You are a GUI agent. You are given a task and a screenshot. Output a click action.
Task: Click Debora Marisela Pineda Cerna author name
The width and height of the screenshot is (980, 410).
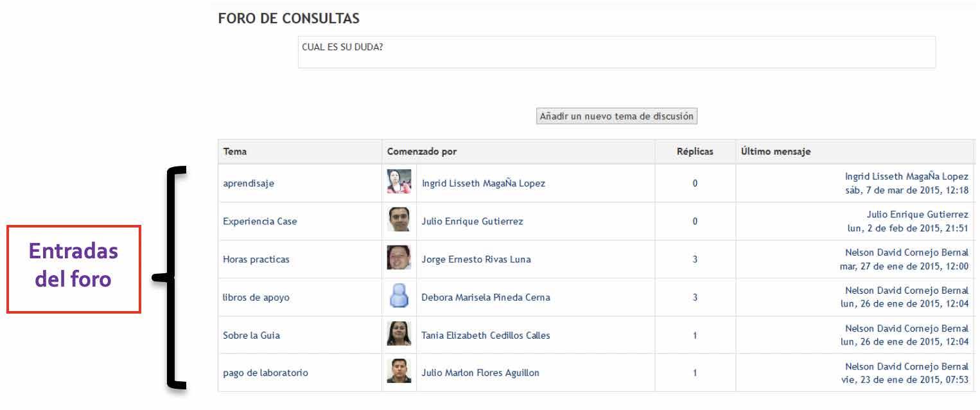click(x=486, y=298)
